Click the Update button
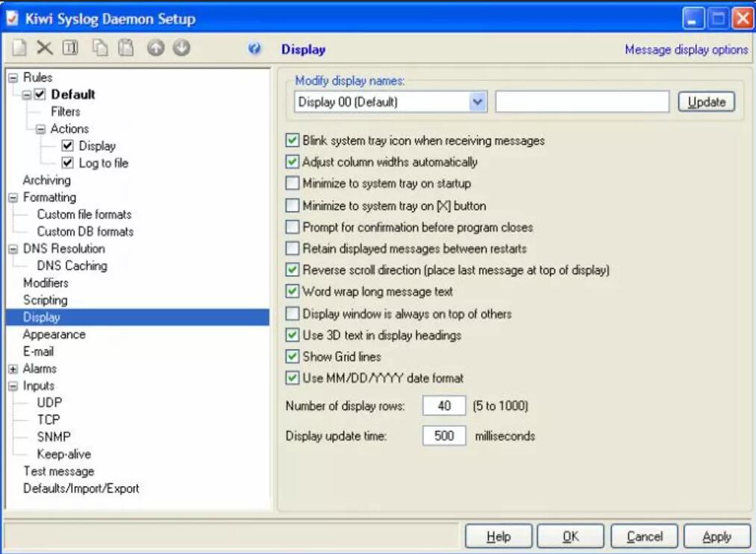Image resolution: width=756 pixels, height=554 pixels. (706, 102)
